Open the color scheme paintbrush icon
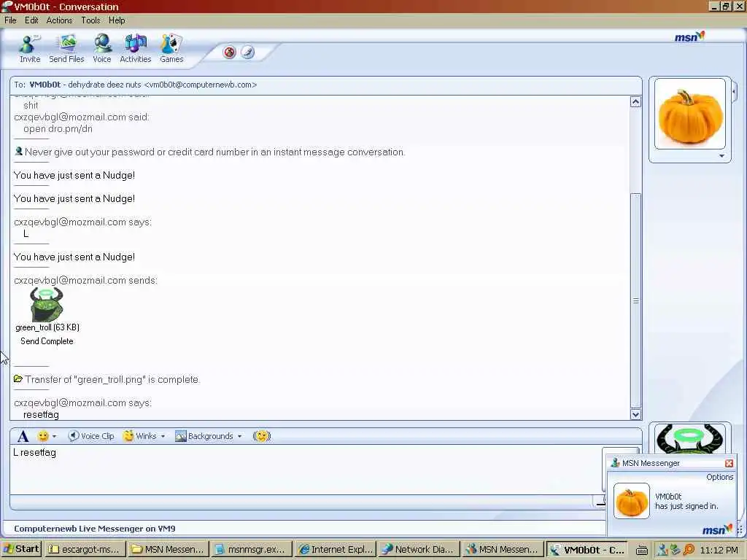Image resolution: width=747 pixels, height=560 pixels. coord(248,52)
